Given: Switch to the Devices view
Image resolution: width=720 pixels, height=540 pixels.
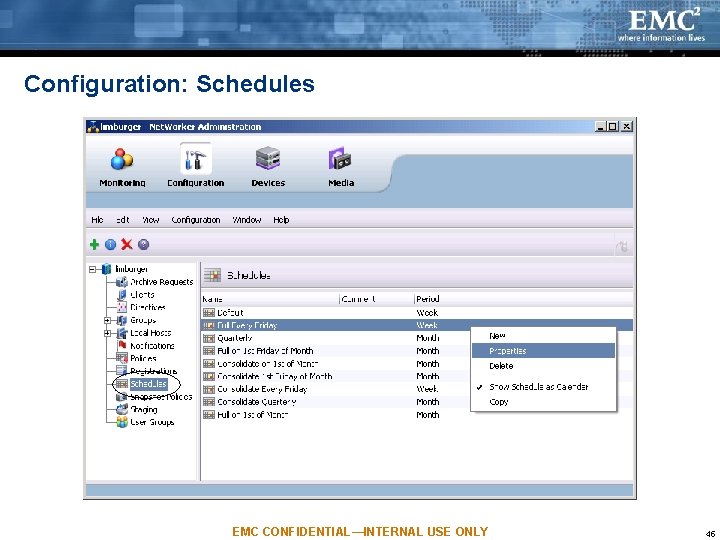Looking at the screenshot, I should [268, 167].
